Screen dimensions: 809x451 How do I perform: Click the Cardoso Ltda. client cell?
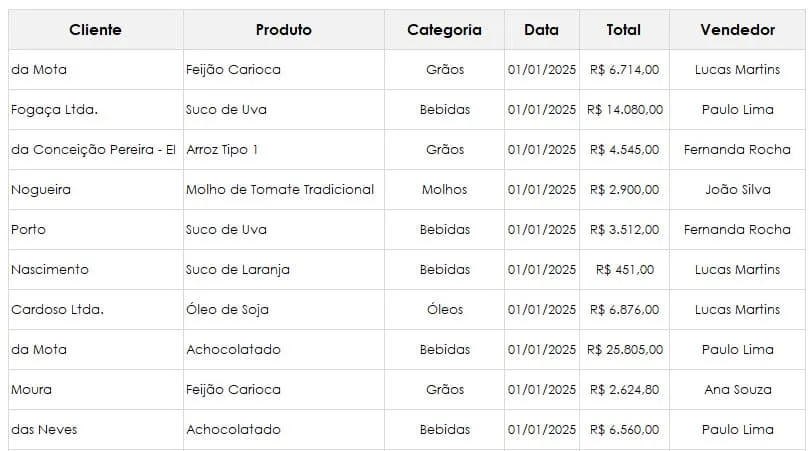pos(95,309)
